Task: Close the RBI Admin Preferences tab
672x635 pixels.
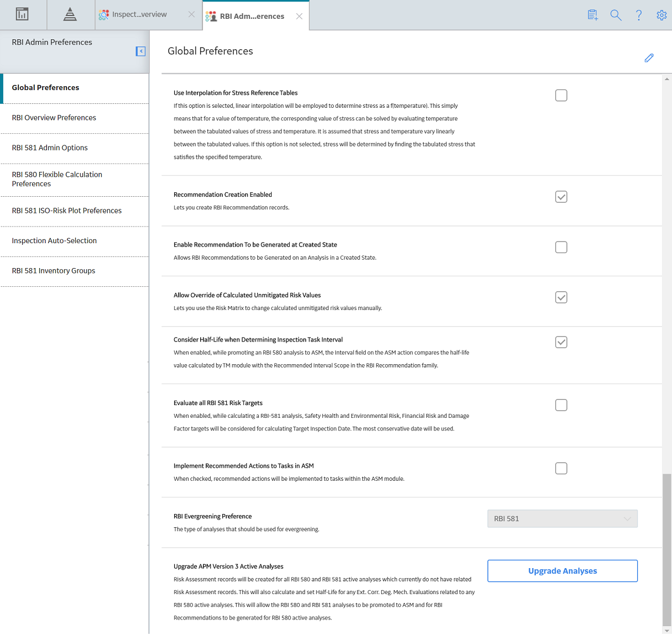Action: [299, 17]
